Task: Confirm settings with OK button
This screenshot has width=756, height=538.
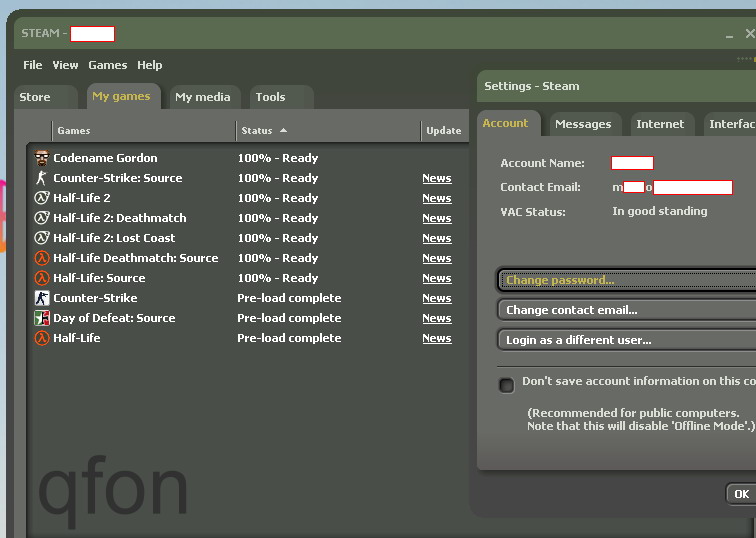Action: tap(741, 494)
